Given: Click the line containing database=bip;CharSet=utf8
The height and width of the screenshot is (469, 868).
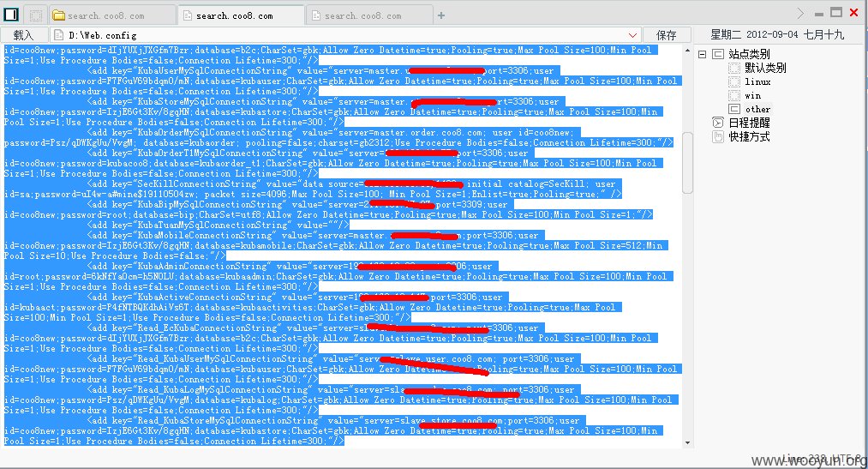Looking at the screenshot, I should coord(328,214).
